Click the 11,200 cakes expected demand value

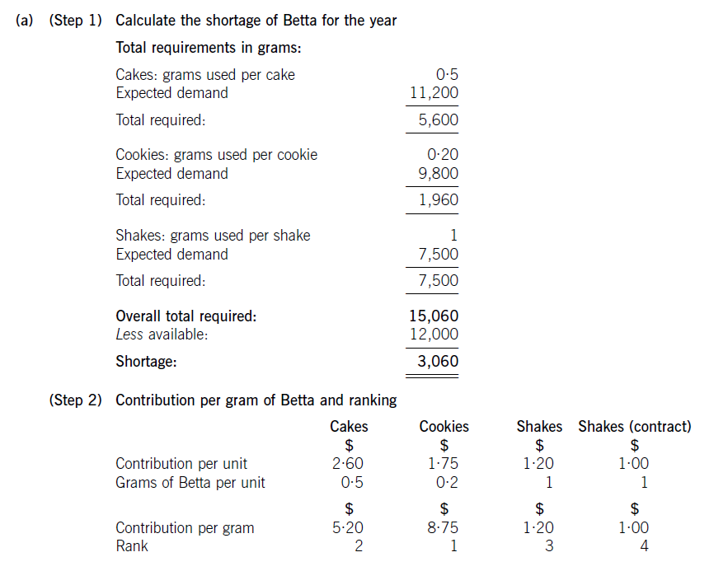point(434,93)
